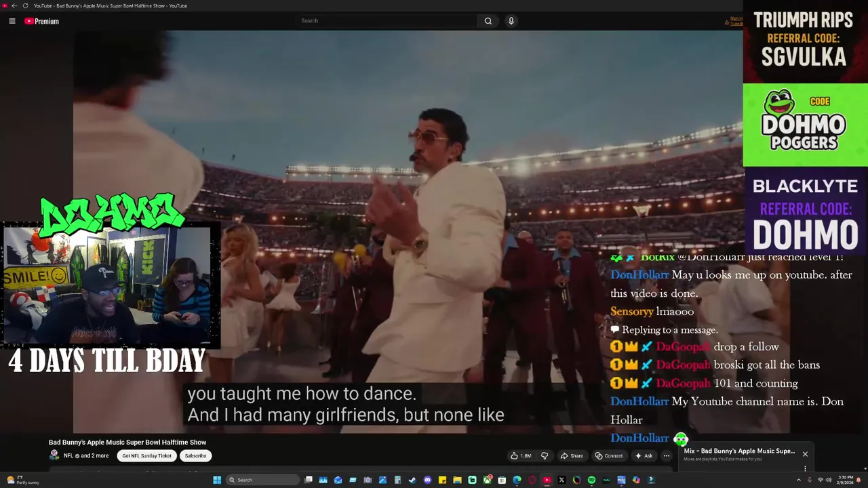Open the Mix playlist kebab options menu
Viewport: 868px width, 488px height.
click(805, 468)
